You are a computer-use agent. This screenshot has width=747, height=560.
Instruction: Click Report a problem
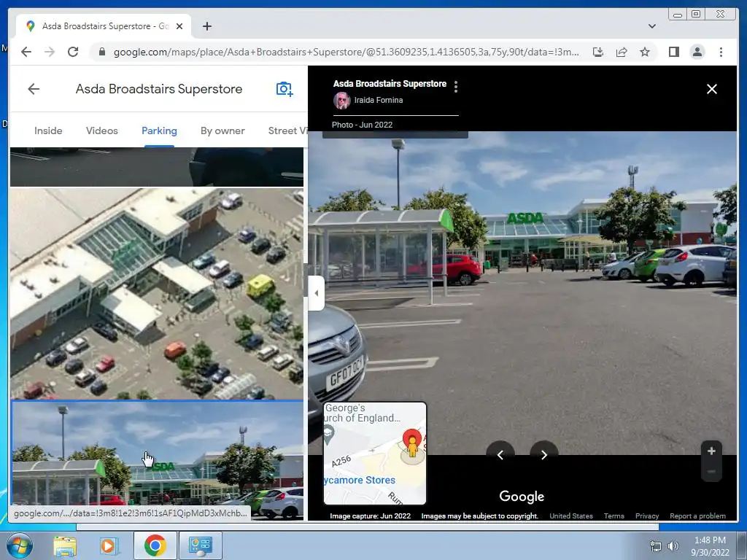[x=697, y=516]
